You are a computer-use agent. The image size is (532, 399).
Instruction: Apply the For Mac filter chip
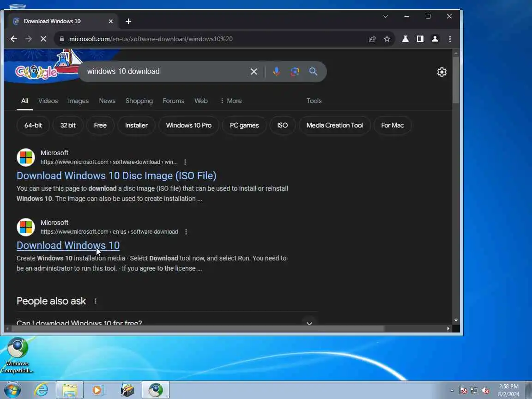coord(392,125)
